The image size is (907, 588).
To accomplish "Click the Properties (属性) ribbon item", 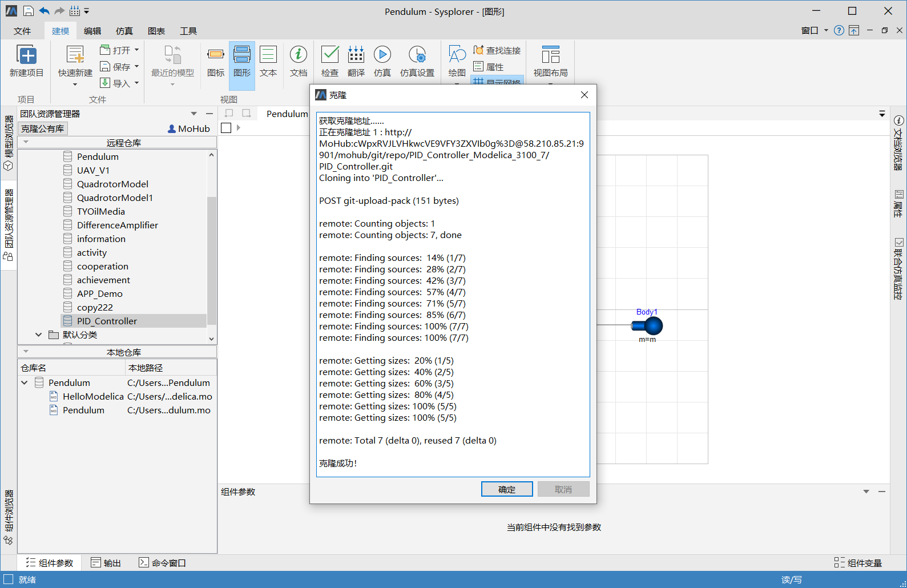I will click(x=489, y=67).
